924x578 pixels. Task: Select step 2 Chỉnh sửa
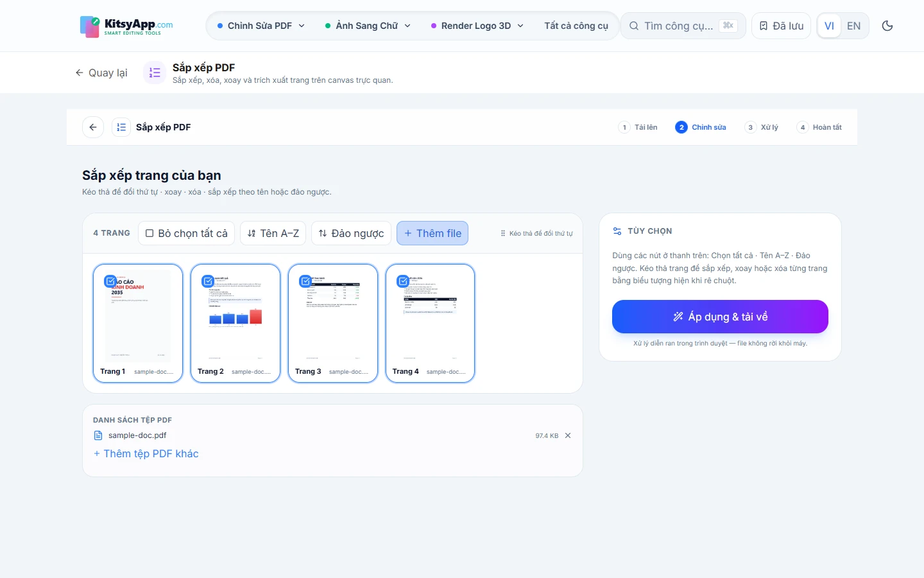click(701, 127)
